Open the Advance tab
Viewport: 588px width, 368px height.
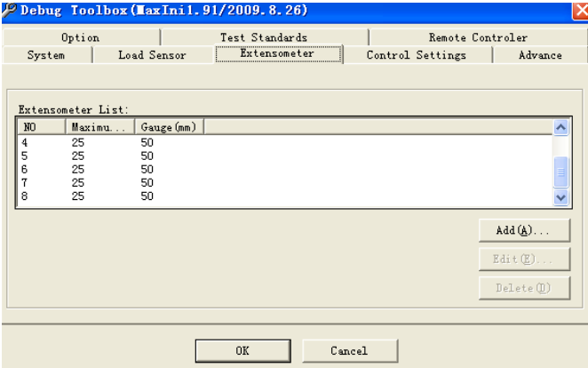pos(540,55)
